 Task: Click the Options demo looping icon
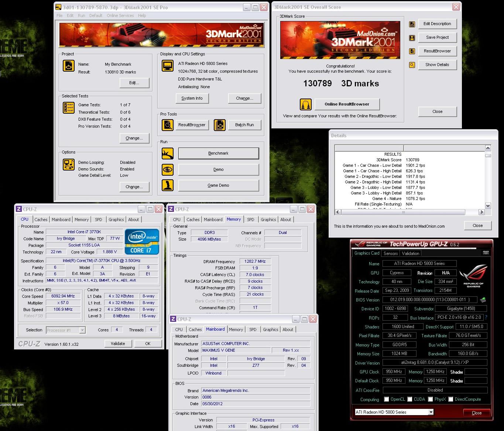69,165
